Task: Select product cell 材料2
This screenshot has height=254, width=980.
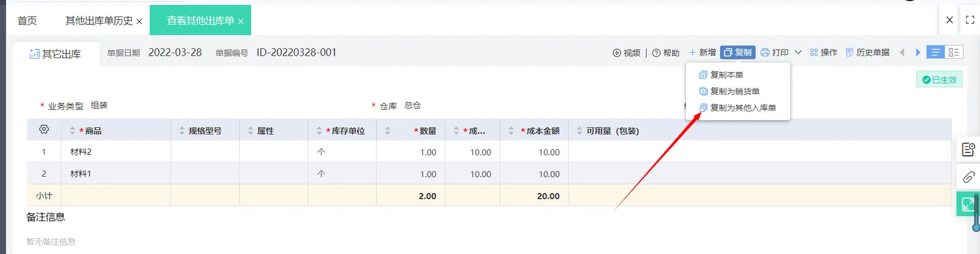Action: coord(116,152)
